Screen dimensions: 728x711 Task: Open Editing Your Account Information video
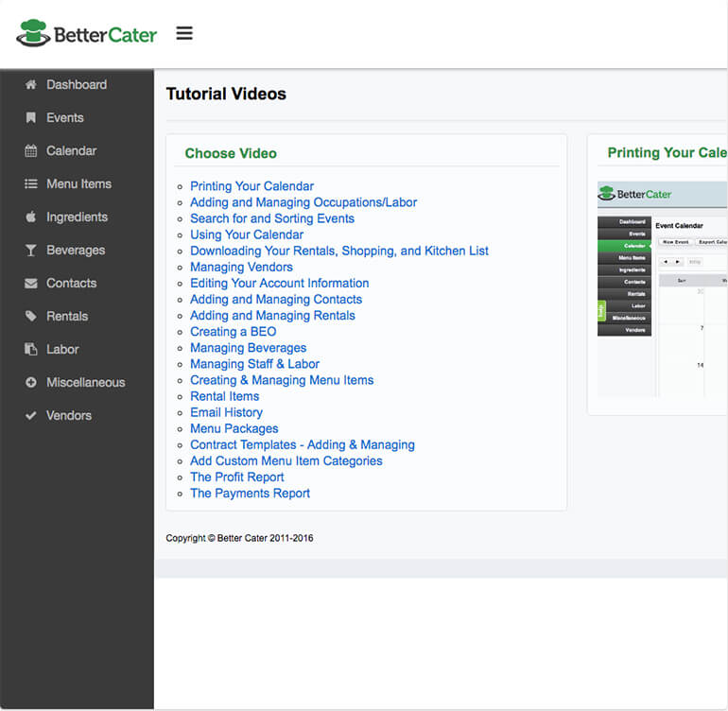click(x=280, y=284)
